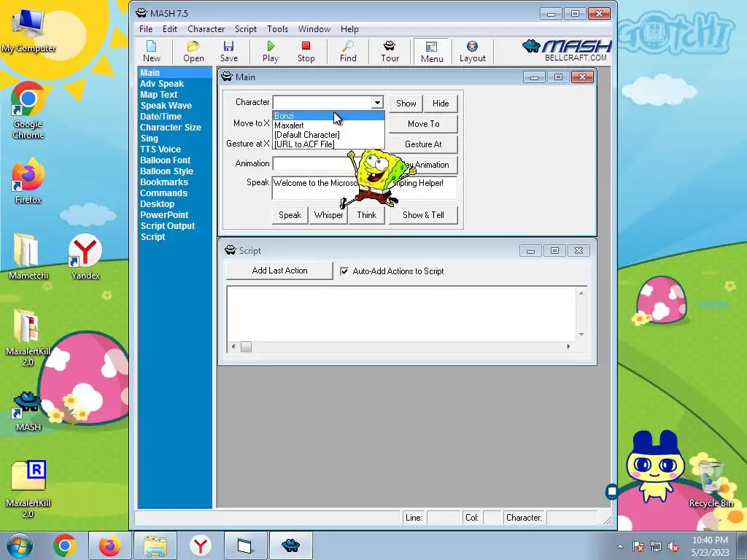Click the Windows Start button

point(19,545)
